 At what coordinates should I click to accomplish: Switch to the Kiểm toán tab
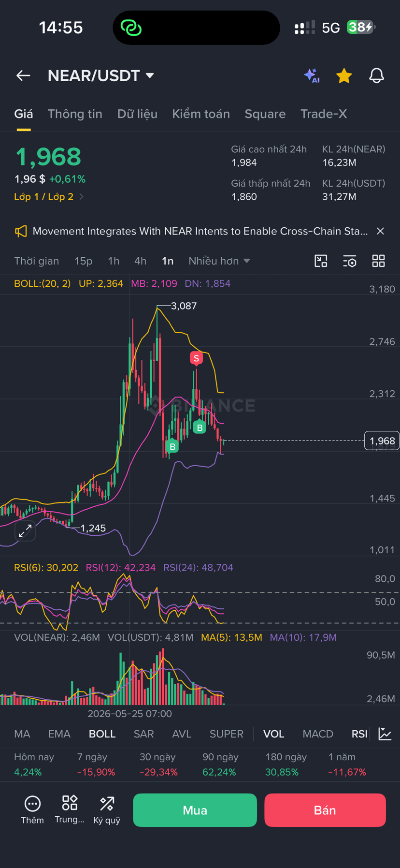point(201,114)
